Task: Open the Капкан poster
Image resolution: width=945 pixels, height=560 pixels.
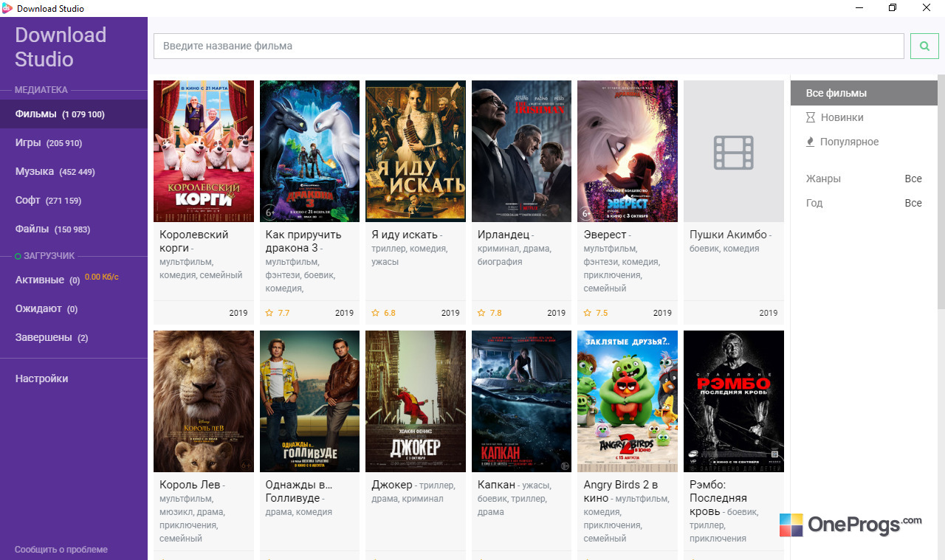Action: [x=522, y=401]
